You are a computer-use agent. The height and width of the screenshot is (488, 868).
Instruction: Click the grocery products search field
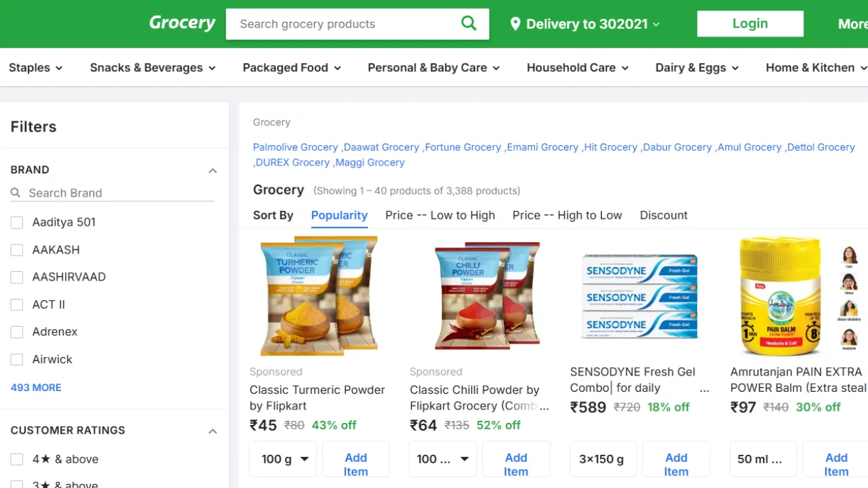(339, 24)
